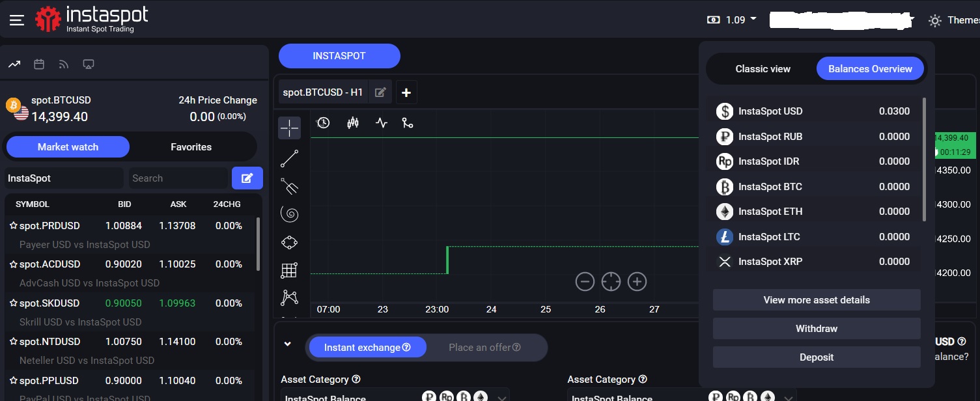Open the trend chart panel icon

[x=14, y=64]
